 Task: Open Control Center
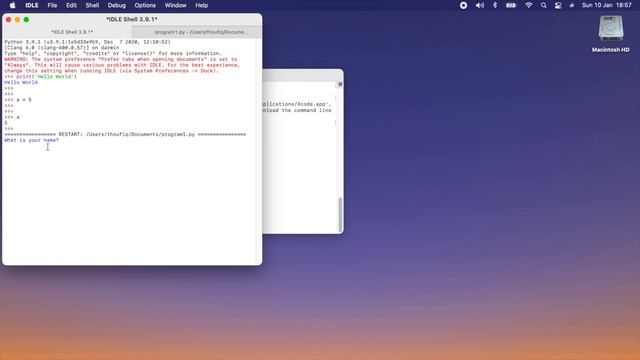[558, 5]
